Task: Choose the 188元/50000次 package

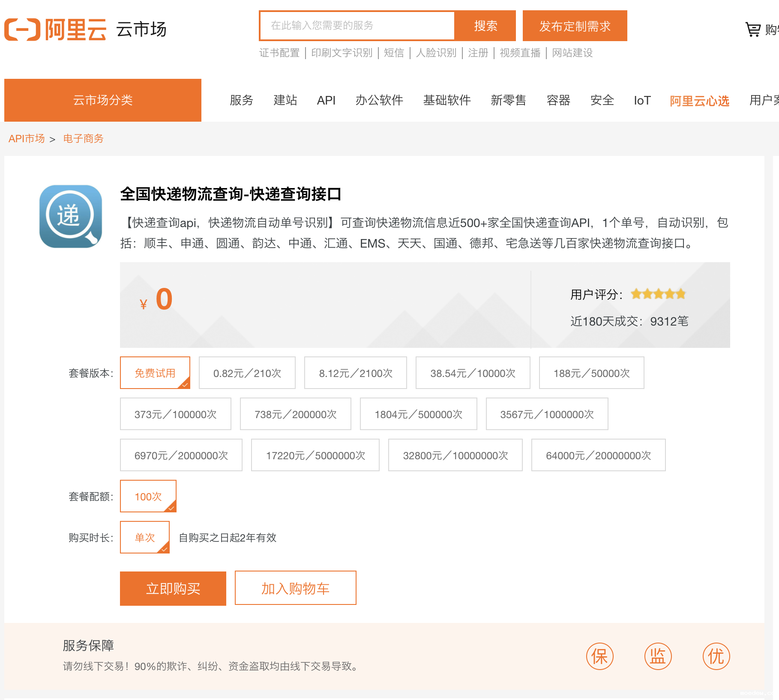Action: 591,373
